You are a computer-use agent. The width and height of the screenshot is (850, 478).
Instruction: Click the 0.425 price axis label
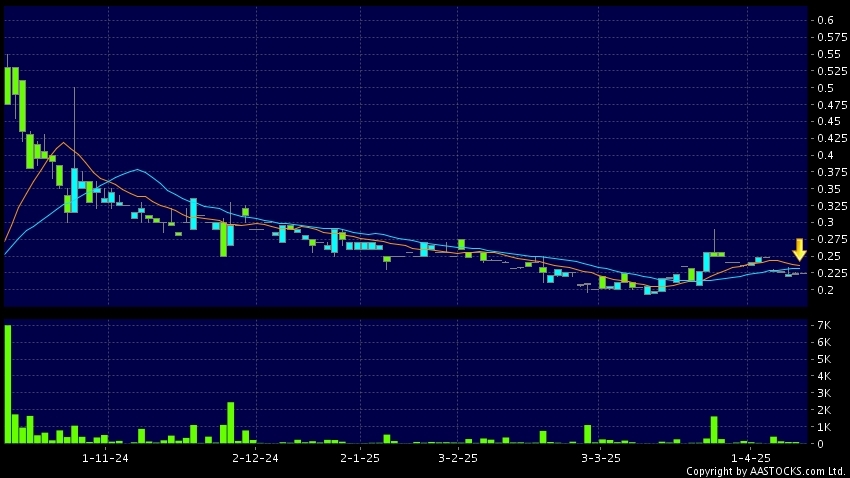832,138
